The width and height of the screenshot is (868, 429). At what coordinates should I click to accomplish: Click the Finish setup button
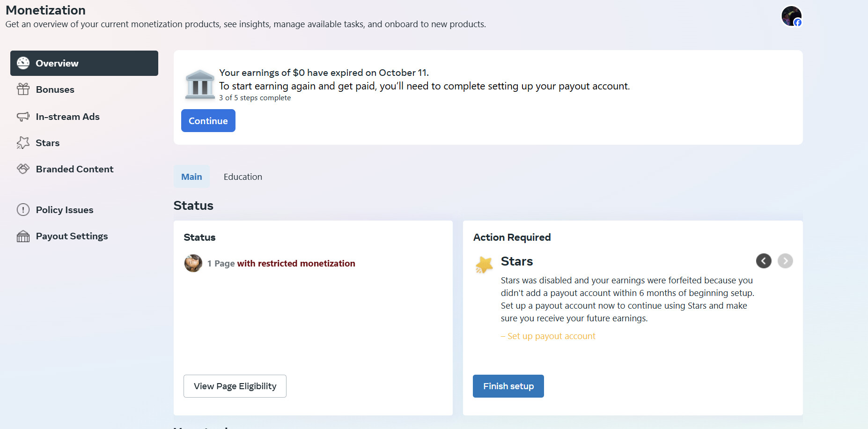508,386
